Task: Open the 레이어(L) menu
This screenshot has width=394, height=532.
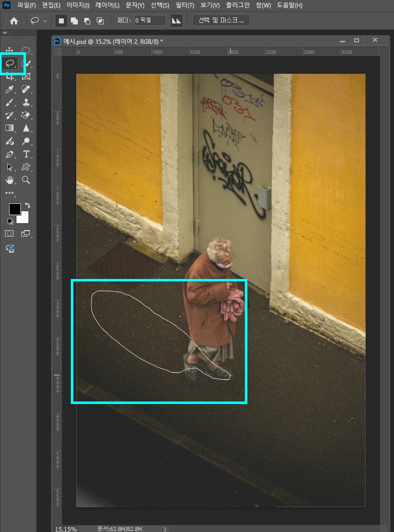Action: click(x=107, y=5)
